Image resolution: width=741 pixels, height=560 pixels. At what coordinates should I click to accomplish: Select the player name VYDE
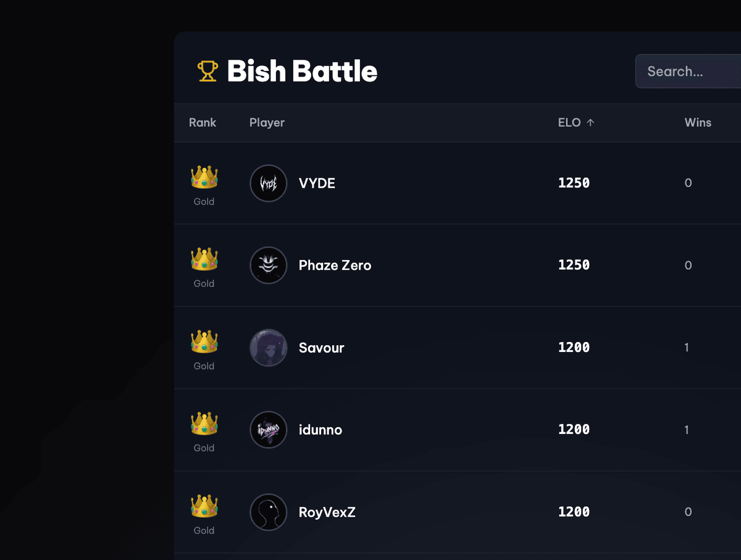click(x=317, y=183)
